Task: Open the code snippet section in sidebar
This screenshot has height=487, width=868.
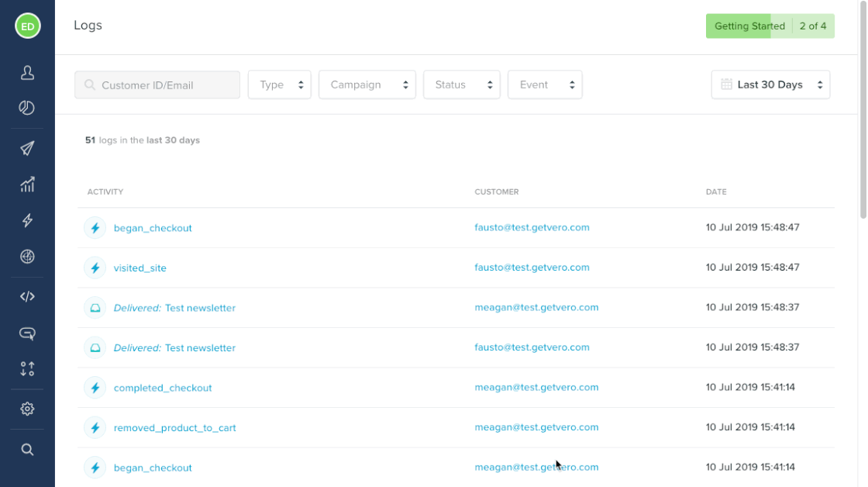Action: [x=27, y=295]
